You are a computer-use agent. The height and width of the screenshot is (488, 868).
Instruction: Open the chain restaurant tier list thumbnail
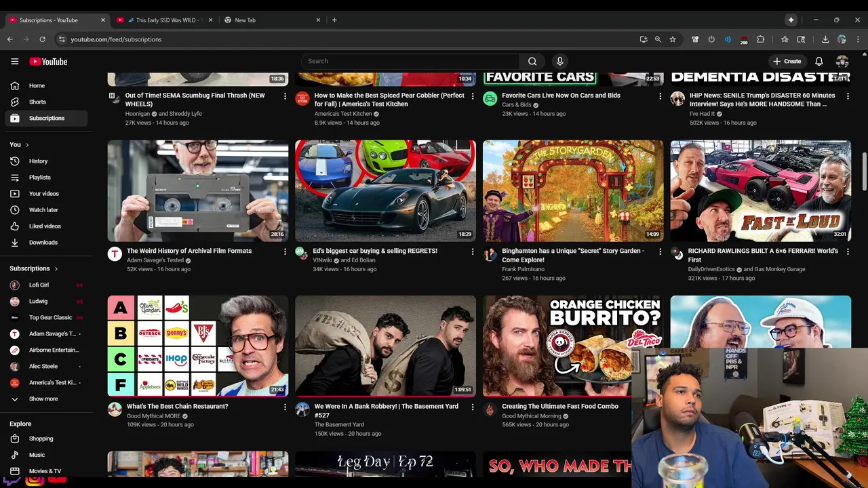point(198,346)
